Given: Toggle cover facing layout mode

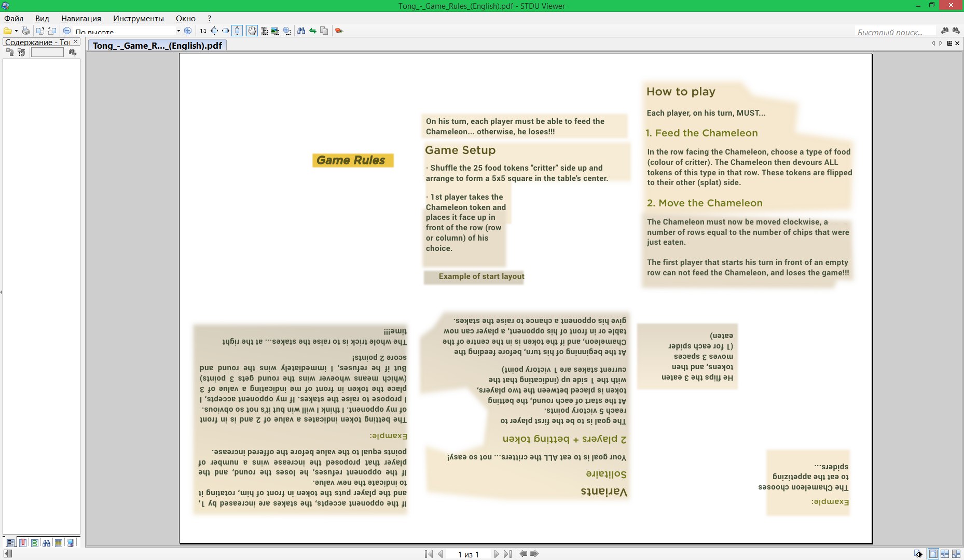Looking at the screenshot, I should [x=956, y=554].
